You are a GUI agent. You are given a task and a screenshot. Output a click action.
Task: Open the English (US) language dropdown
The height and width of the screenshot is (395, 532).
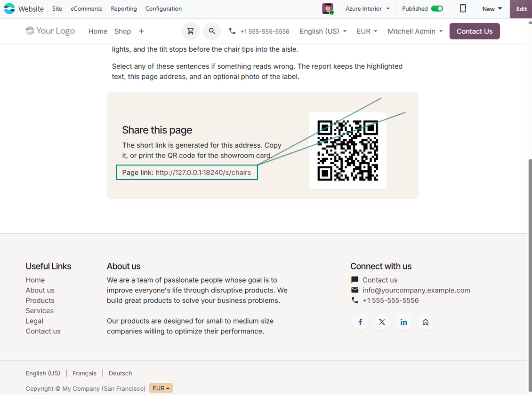pos(323,31)
